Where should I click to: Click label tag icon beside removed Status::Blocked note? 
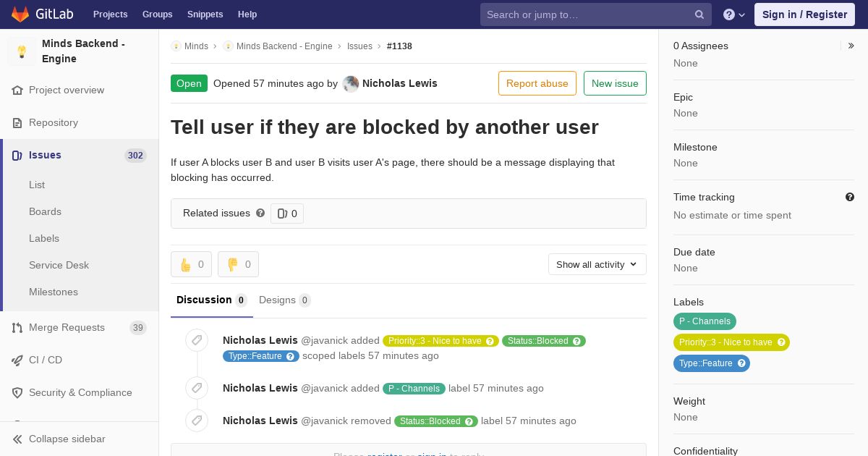[x=197, y=421]
